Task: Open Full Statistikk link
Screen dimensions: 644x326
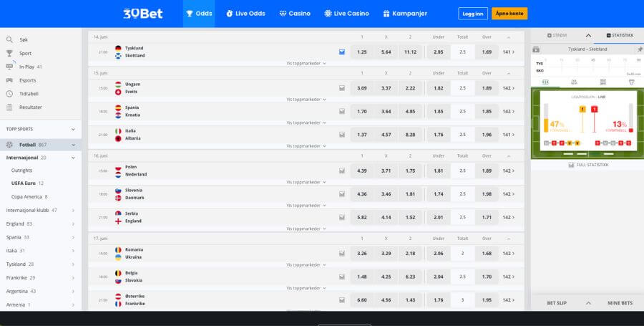Action: (x=588, y=165)
